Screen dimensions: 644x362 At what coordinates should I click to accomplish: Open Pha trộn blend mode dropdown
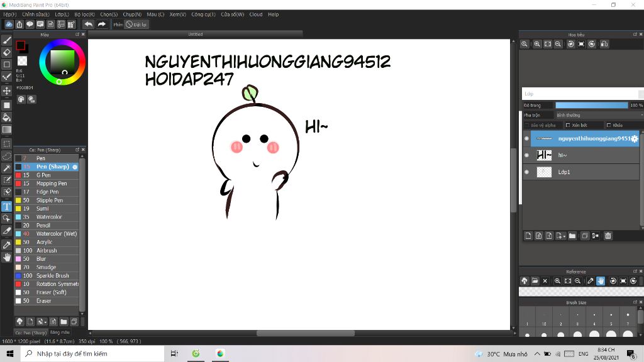click(599, 116)
